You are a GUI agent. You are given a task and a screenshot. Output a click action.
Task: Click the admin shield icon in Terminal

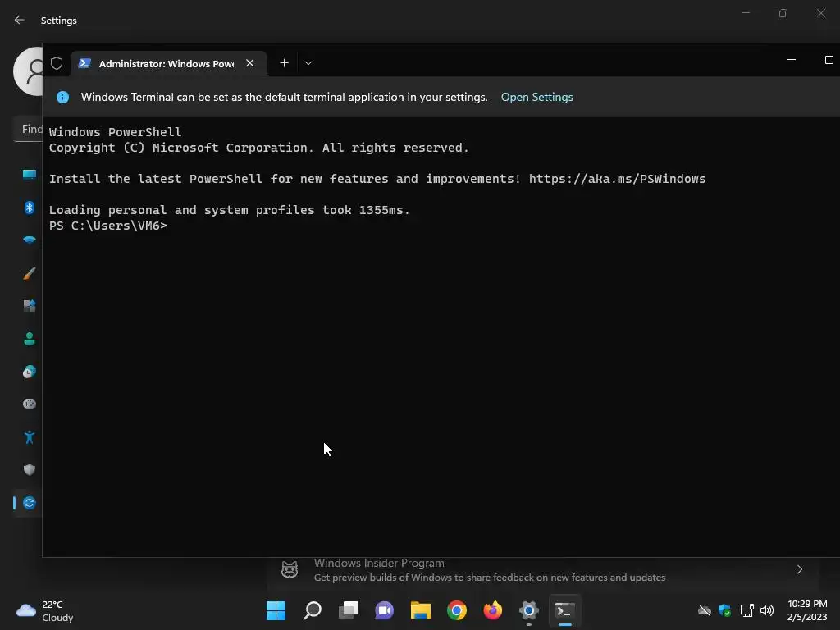[57, 64]
